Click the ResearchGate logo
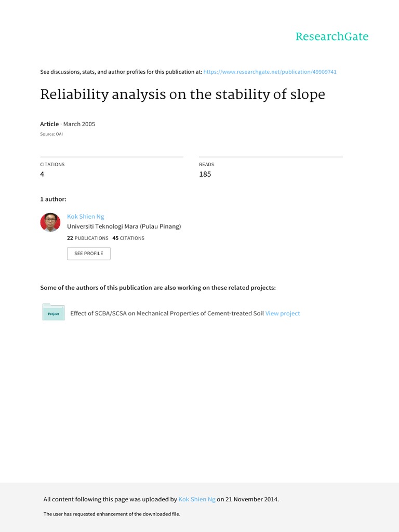This screenshot has height=532, width=399. click(x=332, y=37)
